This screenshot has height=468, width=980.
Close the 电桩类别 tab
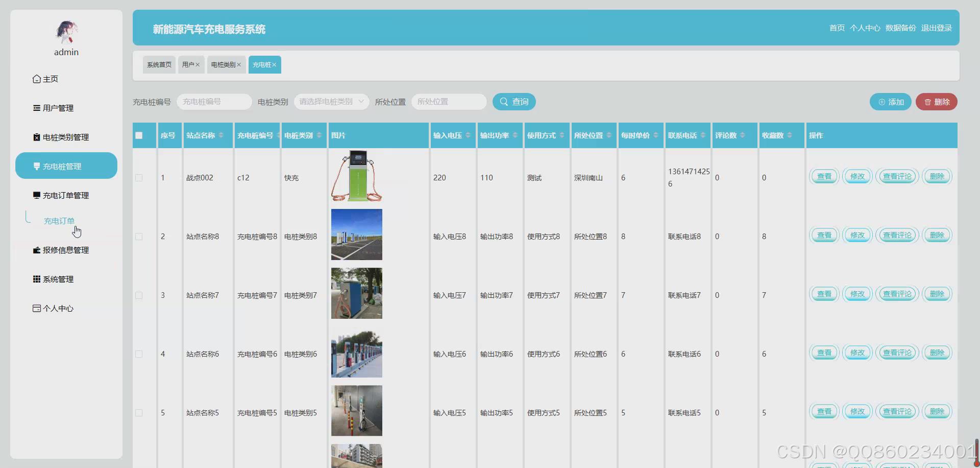239,65
